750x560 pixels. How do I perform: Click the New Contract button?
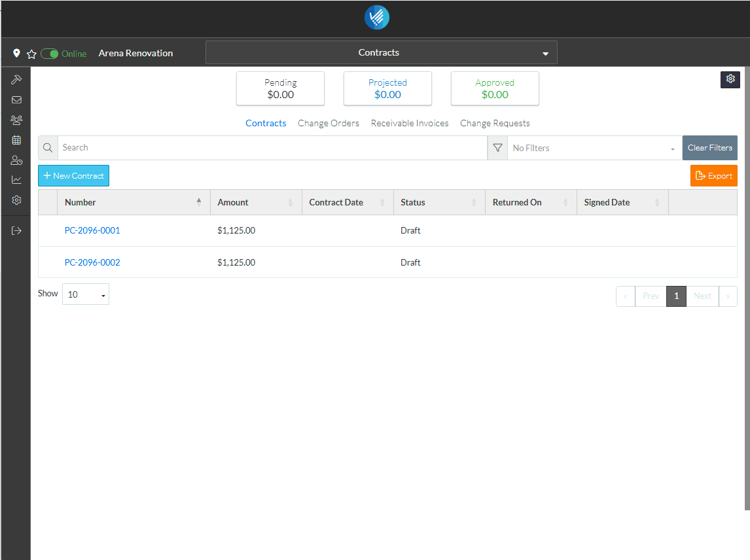(x=73, y=176)
